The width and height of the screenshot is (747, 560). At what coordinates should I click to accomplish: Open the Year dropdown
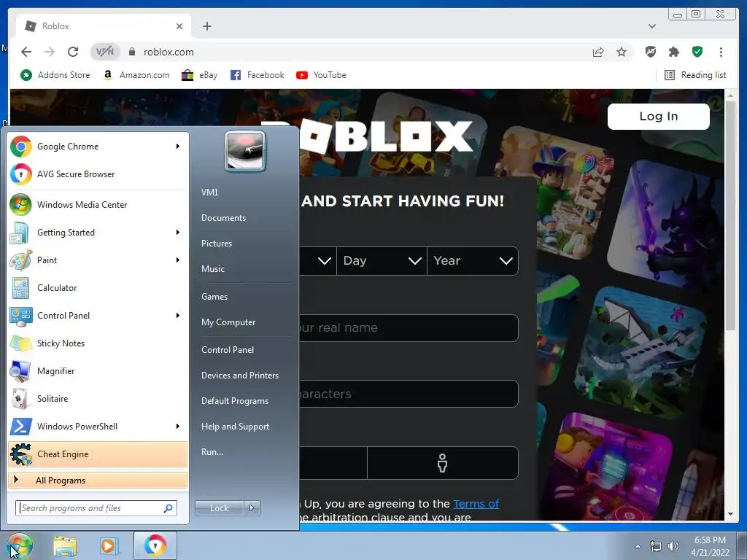[x=473, y=260]
